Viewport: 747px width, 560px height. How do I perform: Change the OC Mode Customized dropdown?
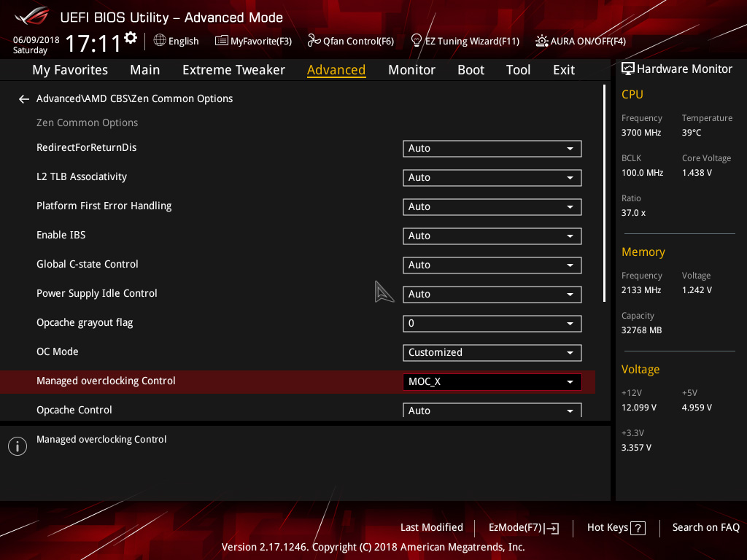(492, 352)
